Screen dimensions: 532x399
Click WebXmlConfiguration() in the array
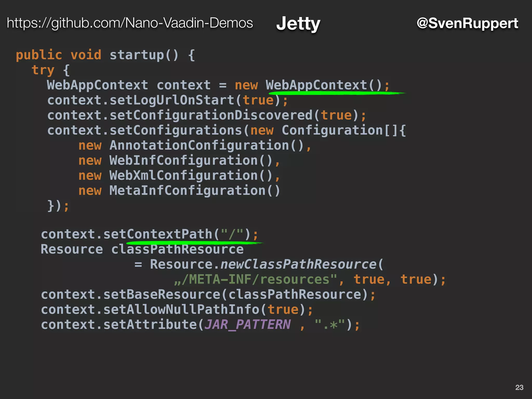pos(191,176)
